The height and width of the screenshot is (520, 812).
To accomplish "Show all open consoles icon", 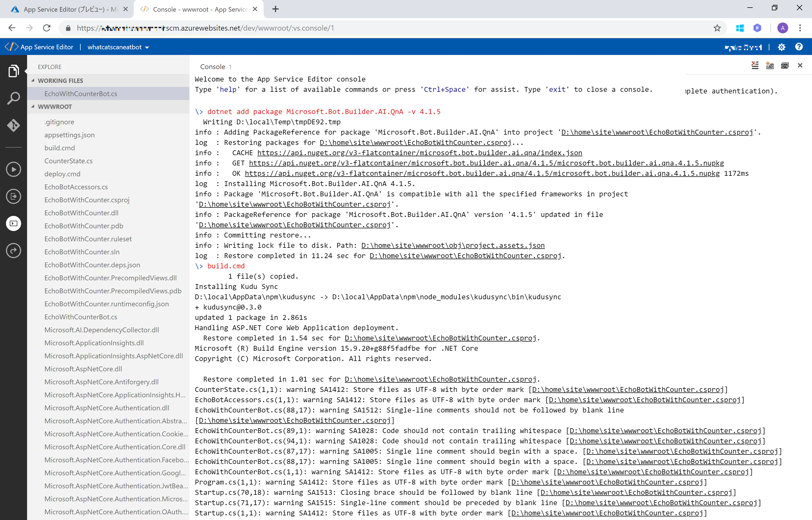I will (785, 66).
